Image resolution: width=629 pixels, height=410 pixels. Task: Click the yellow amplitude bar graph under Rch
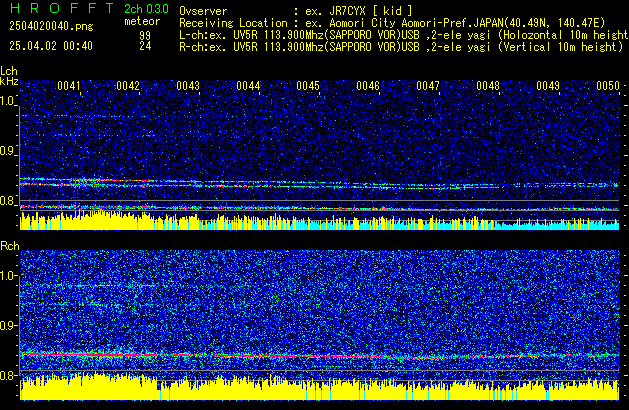(320, 388)
